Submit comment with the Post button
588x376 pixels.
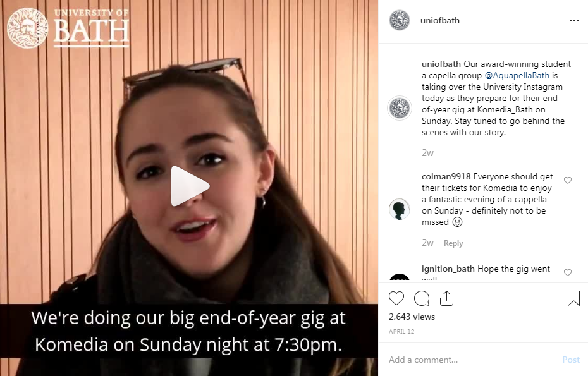pyautogui.click(x=571, y=360)
